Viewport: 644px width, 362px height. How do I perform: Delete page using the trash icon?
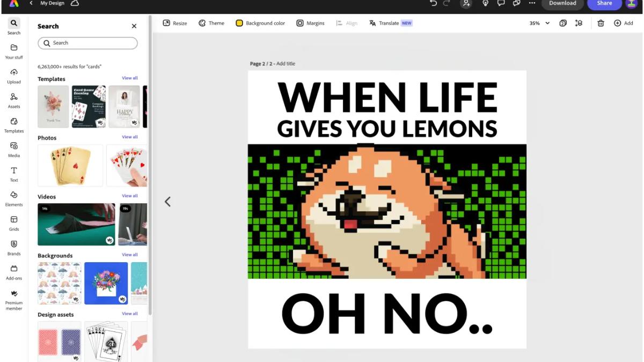coord(601,23)
